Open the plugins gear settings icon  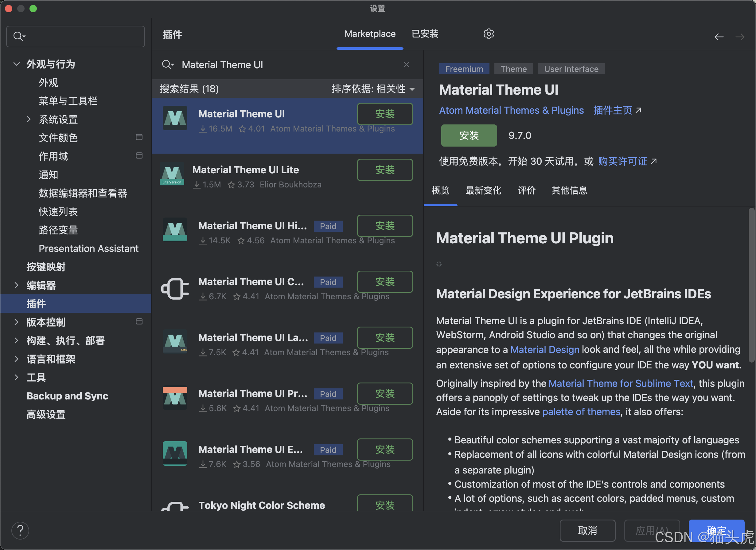488,34
